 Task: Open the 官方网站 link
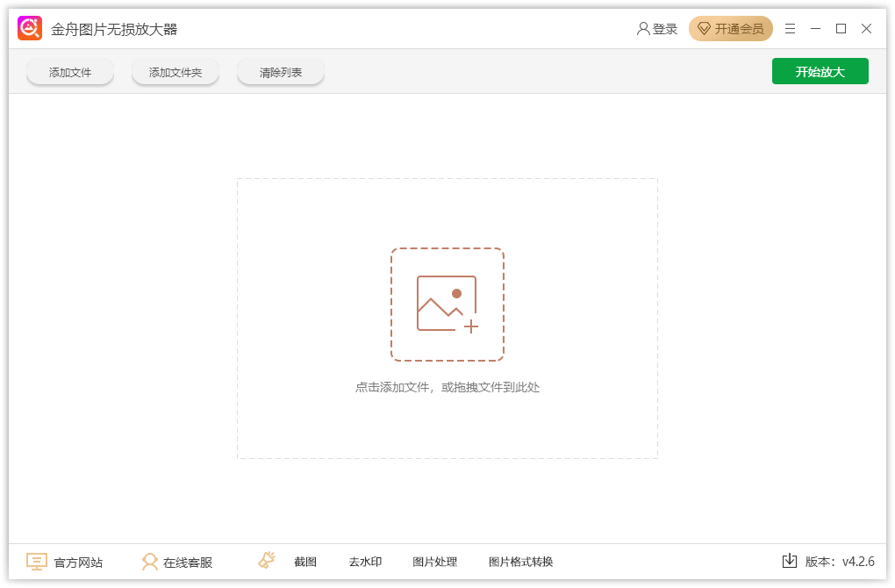pyautogui.click(x=78, y=563)
